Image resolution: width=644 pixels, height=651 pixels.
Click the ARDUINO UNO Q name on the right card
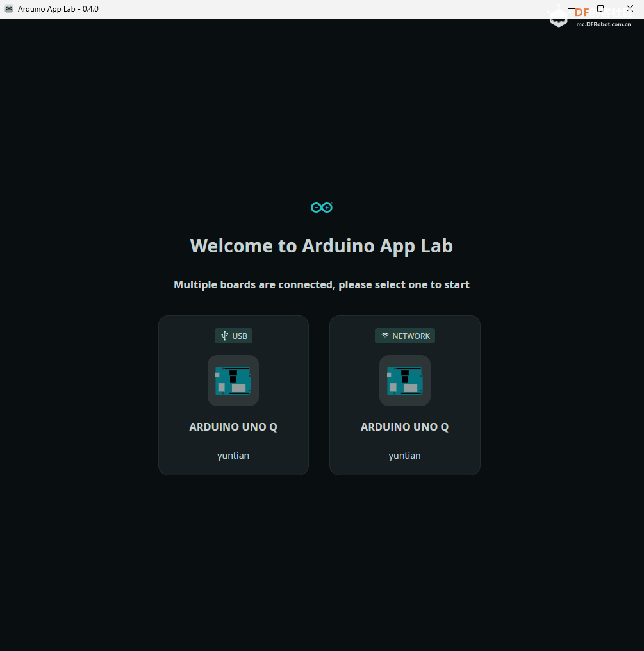click(x=404, y=427)
